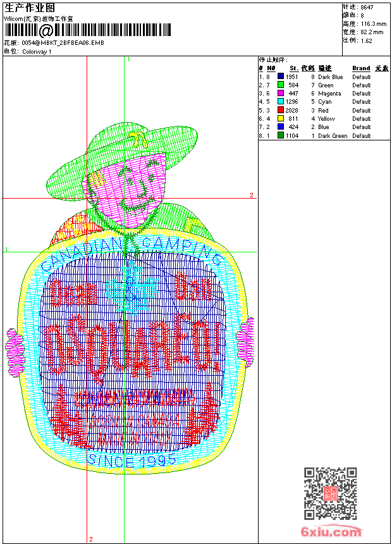This screenshot has width=392, height=544.
Task: Click the QR code at the bottom right
Action: 330,493
